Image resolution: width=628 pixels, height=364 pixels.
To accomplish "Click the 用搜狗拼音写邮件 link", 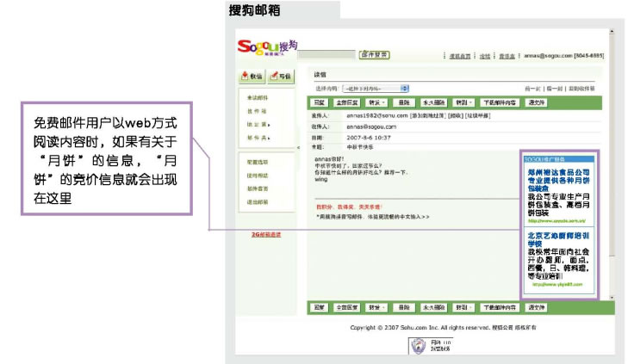I will (372, 217).
